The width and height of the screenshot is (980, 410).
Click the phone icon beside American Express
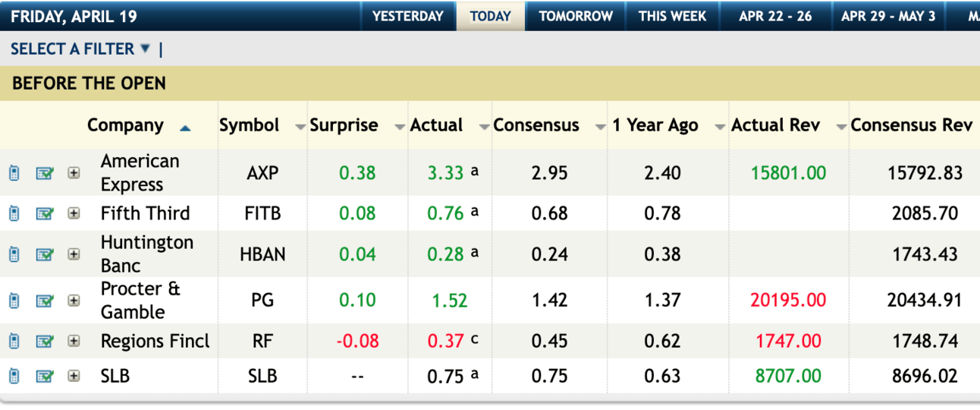(x=14, y=173)
